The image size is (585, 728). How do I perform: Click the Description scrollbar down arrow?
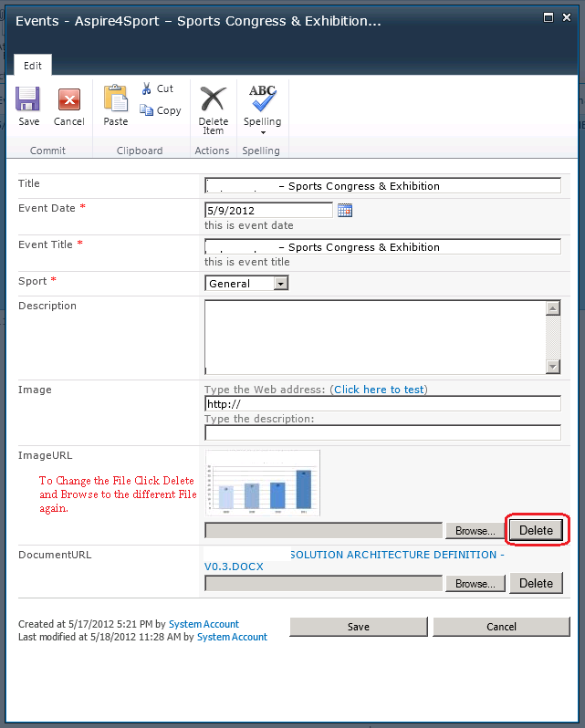[553, 367]
